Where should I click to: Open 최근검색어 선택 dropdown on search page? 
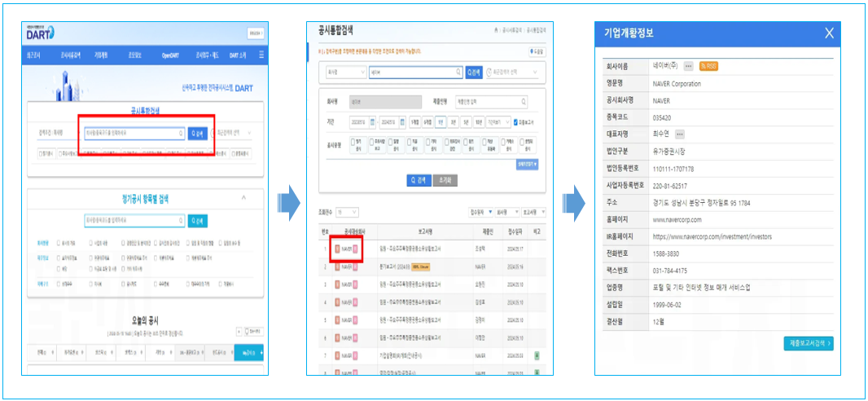pyautogui.click(x=513, y=72)
